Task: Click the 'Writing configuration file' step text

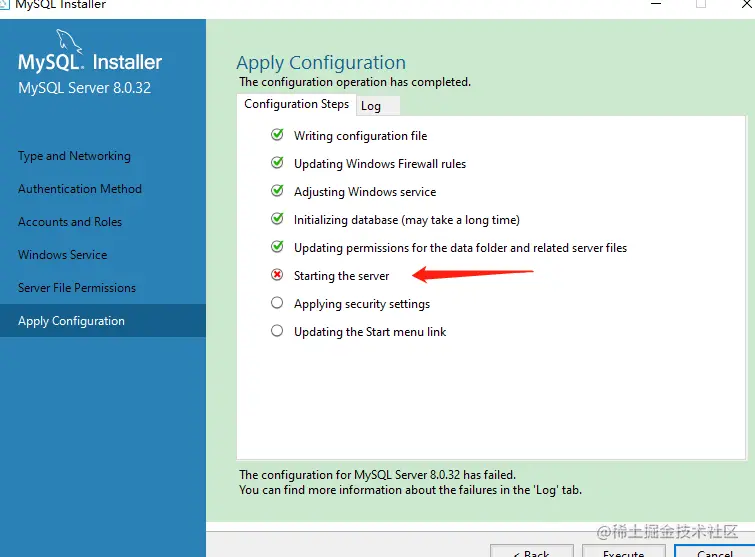Action: [361, 136]
